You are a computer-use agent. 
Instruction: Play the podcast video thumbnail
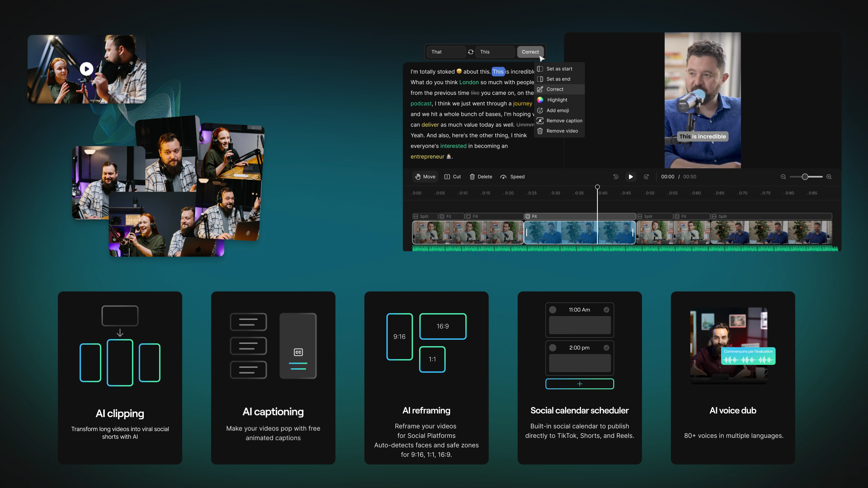87,69
